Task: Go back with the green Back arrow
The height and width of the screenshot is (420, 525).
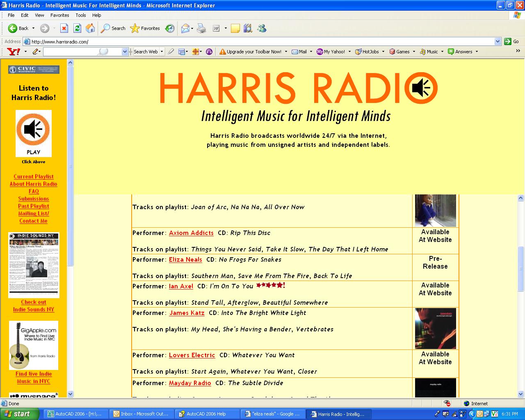Action: 18,28
